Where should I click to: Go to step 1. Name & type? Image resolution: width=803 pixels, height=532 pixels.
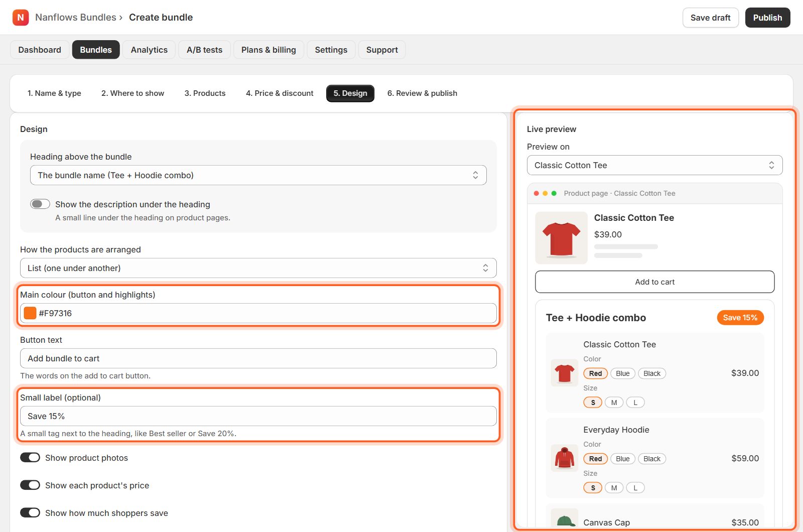click(x=54, y=93)
